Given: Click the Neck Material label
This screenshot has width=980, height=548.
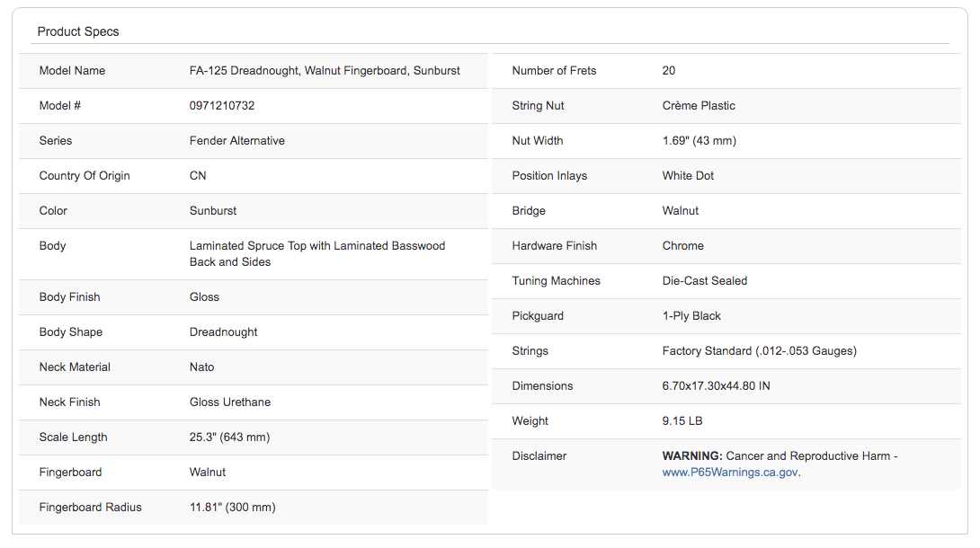Looking at the screenshot, I should [75, 367].
